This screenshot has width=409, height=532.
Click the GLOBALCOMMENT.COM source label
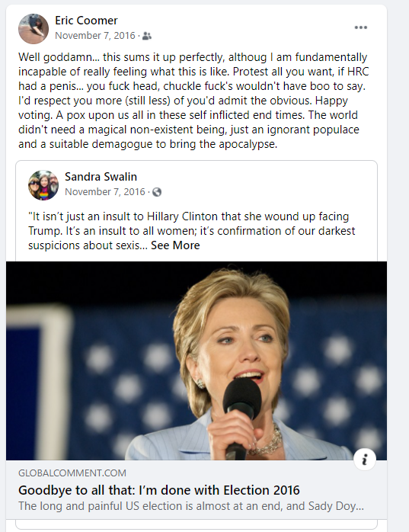click(x=72, y=473)
